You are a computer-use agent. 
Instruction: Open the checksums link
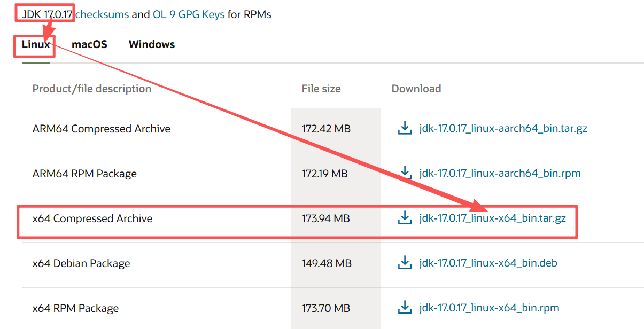pos(102,14)
